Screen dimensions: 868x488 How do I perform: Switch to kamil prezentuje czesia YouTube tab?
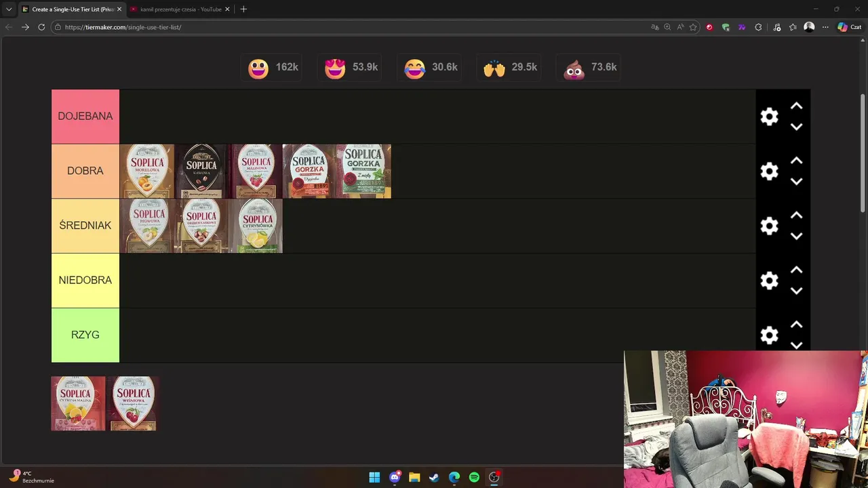(180, 9)
